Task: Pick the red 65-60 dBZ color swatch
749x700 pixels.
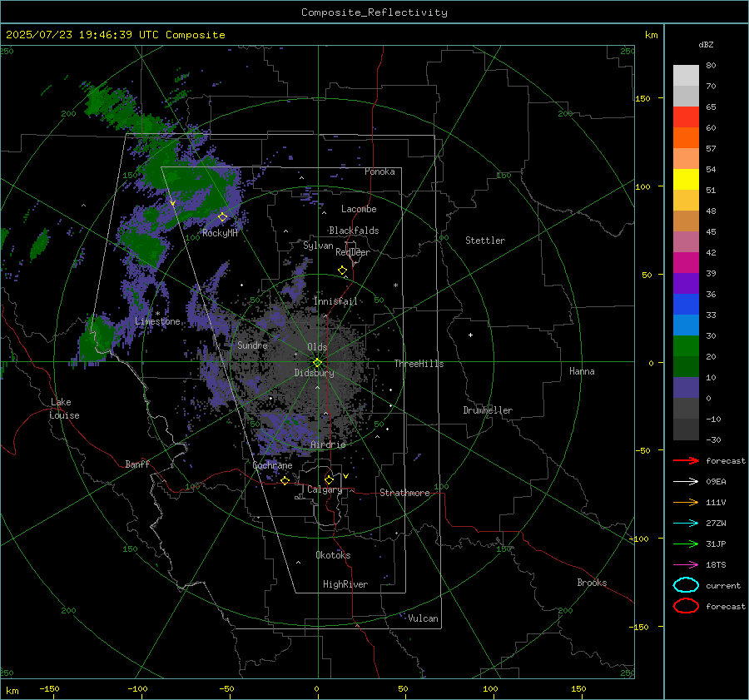Action: [686, 117]
